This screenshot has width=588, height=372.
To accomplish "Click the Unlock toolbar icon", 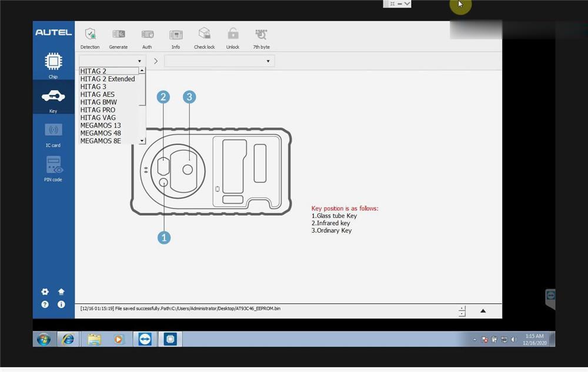I will click(233, 38).
